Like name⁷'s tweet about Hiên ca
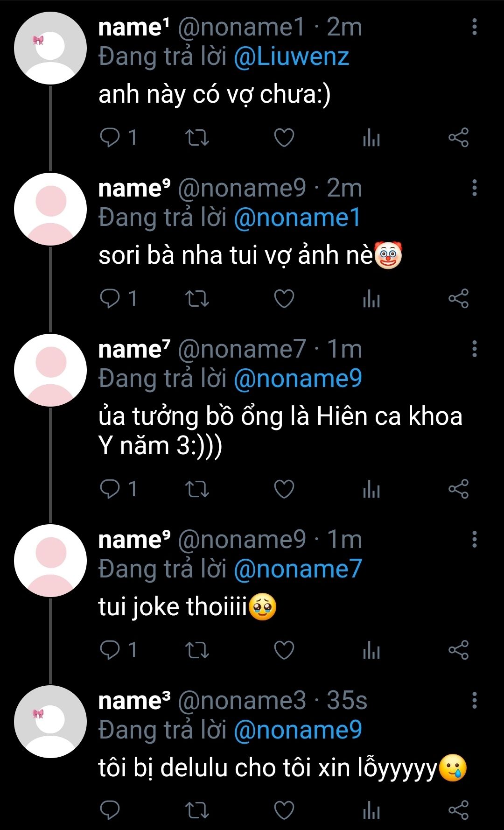 click(284, 489)
